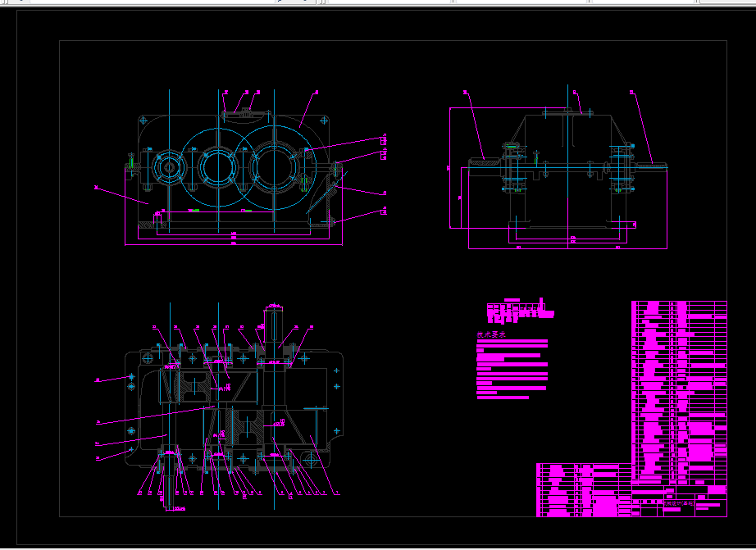The width and height of the screenshot is (756, 550).
Task: Select the side elevation view with horizontal shafts
Action: click(x=558, y=167)
